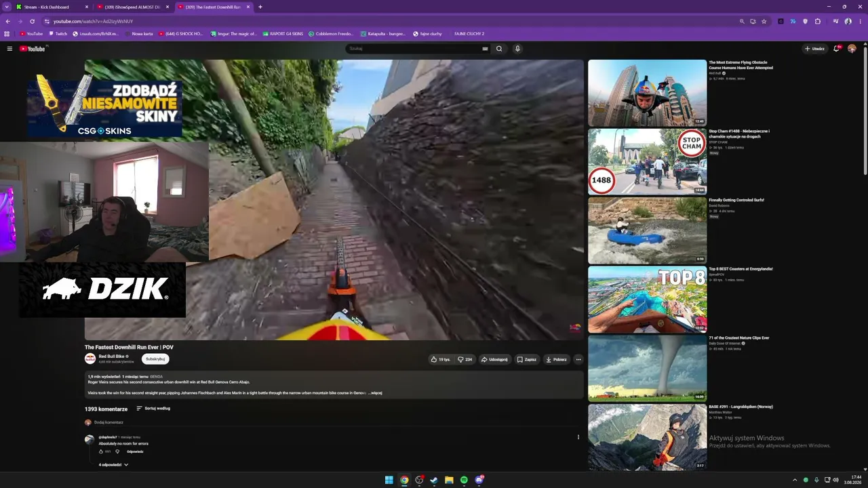This screenshot has height=488, width=868.
Task: Click Odpowiedz to reply to the comment
Action: tap(135, 451)
